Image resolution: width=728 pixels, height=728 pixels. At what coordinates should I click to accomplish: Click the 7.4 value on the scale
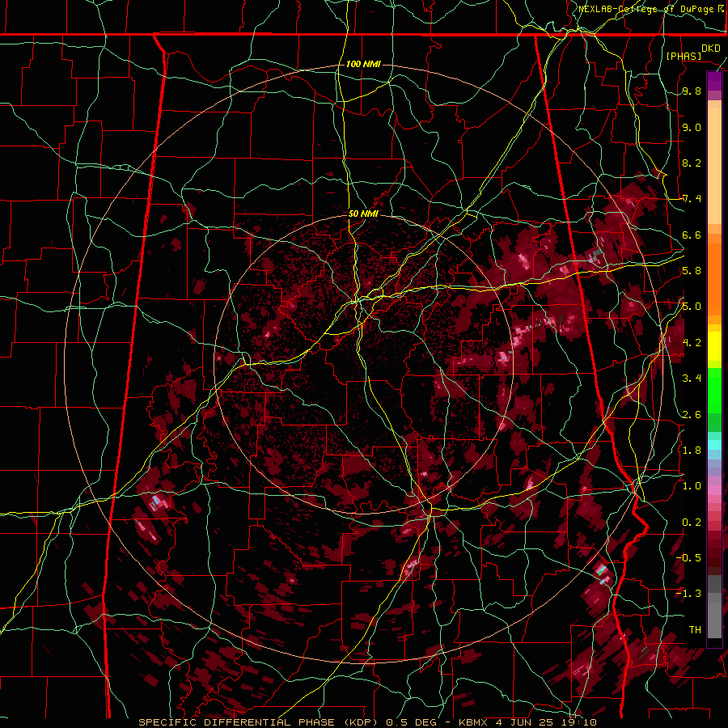[x=692, y=199]
